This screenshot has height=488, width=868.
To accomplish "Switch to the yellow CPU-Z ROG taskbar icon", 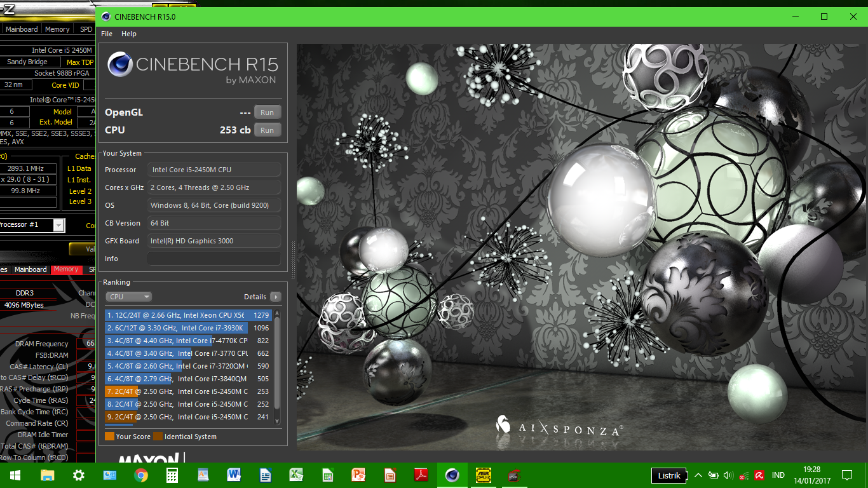I will [x=484, y=475].
